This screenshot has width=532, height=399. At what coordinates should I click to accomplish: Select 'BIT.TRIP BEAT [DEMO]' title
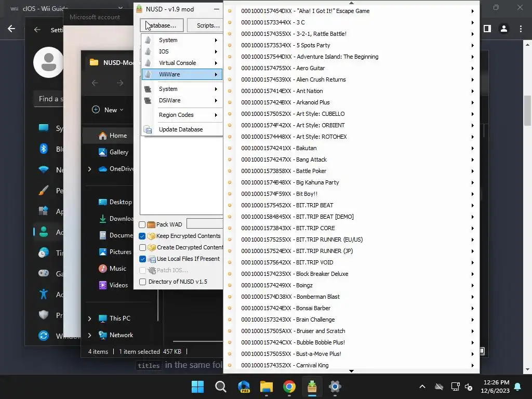325,217
